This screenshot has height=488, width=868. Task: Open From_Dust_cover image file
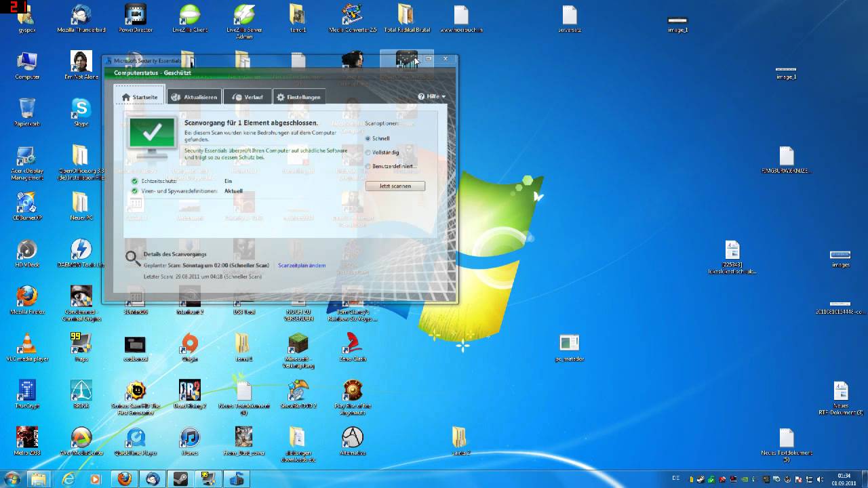coord(244,441)
